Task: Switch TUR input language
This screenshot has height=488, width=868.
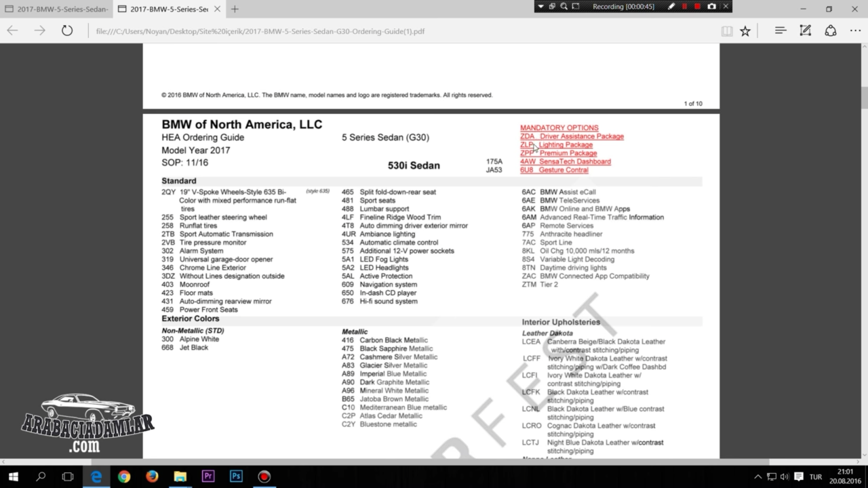Action: tap(816, 476)
